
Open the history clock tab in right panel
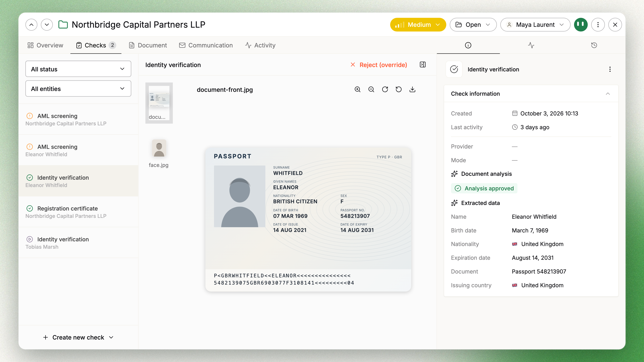point(594,45)
